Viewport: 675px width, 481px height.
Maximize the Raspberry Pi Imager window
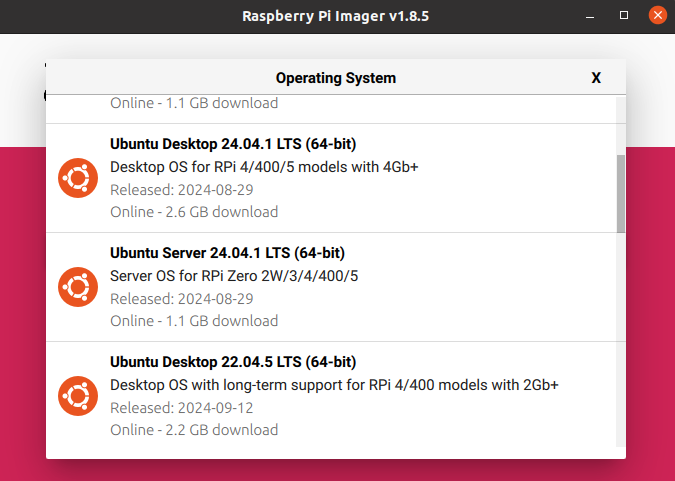click(x=623, y=16)
